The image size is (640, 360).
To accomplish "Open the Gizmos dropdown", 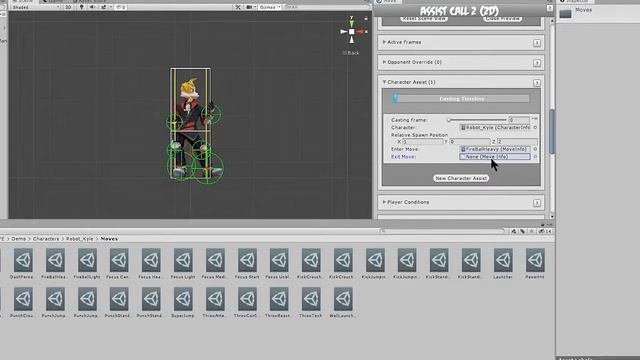I will click(269, 7).
